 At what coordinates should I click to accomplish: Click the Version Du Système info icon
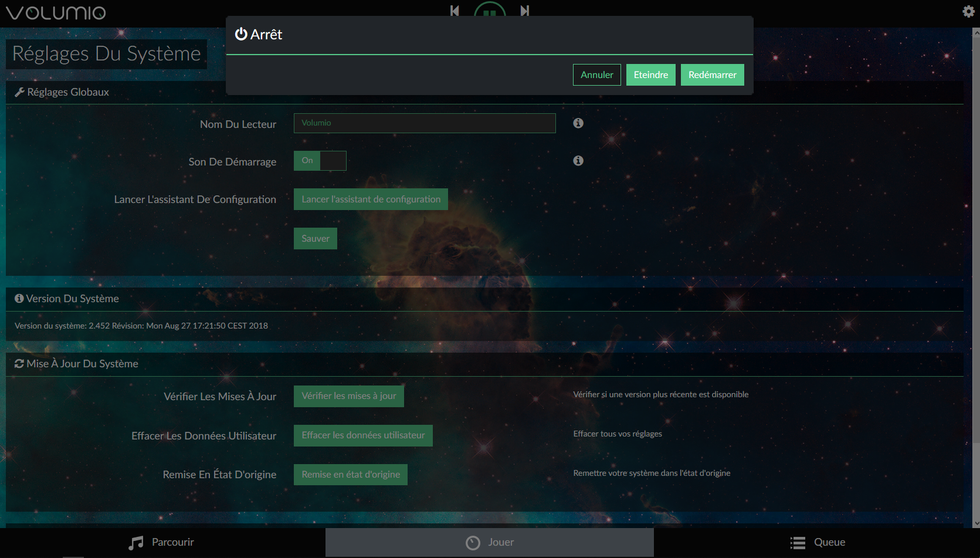(x=19, y=299)
